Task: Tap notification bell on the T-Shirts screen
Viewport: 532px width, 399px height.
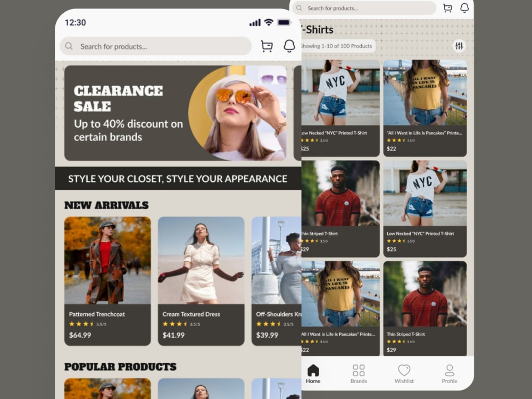Action: point(464,7)
